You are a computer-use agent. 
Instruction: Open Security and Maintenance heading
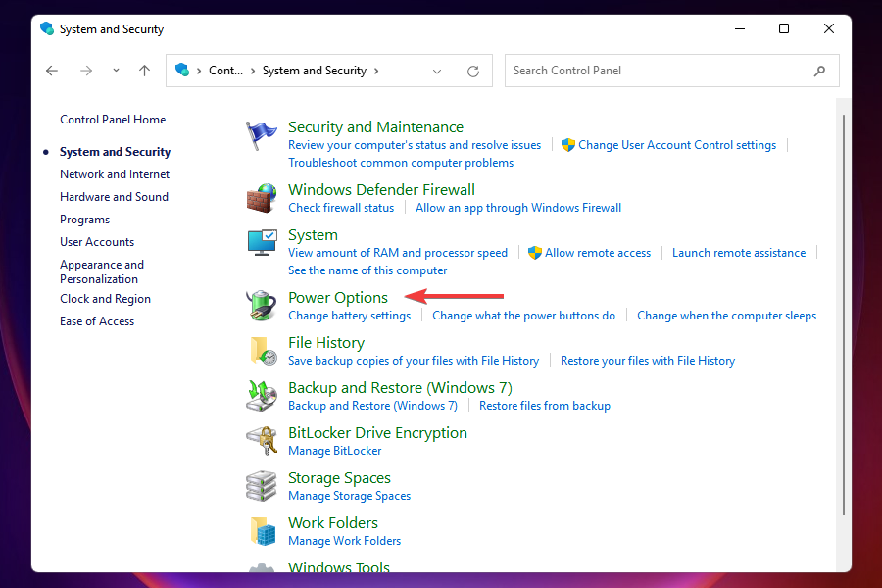click(x=375, y=127)
